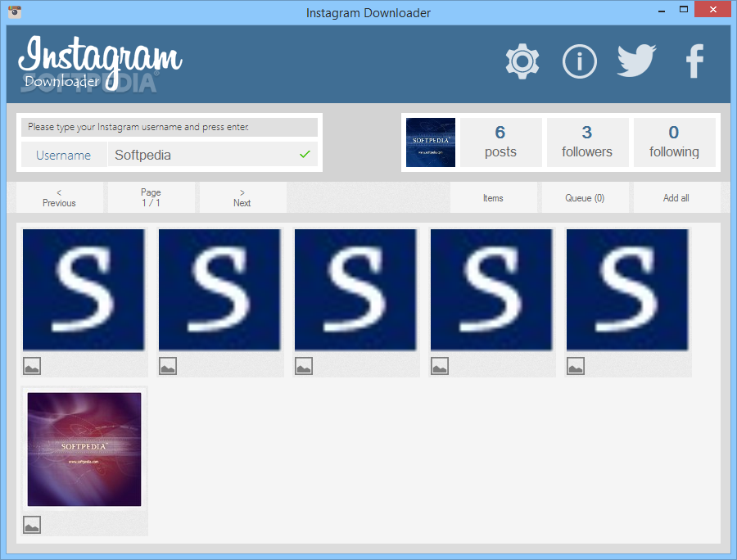Open the info icon in the header
The image size is (737, 560).
click(580, 61)
